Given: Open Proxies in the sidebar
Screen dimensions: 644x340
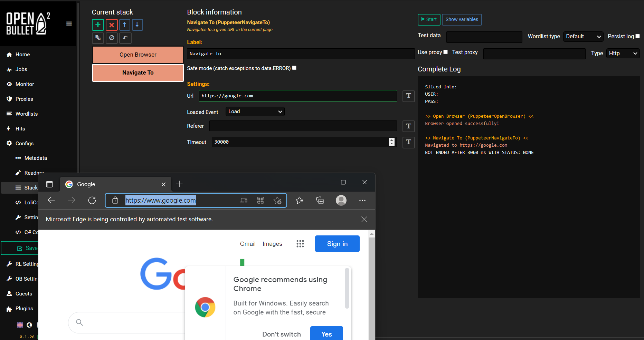Looking at the screenshot, I should (x=24, y=99).
